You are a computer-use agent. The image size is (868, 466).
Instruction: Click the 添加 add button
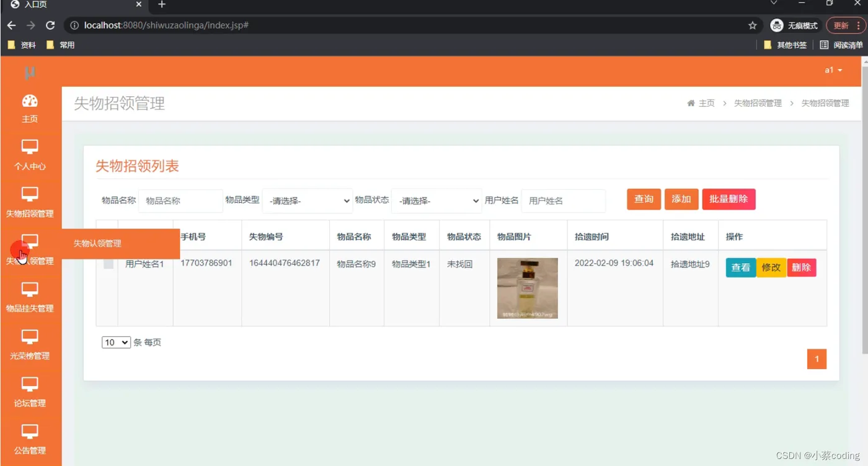[681, 199]
